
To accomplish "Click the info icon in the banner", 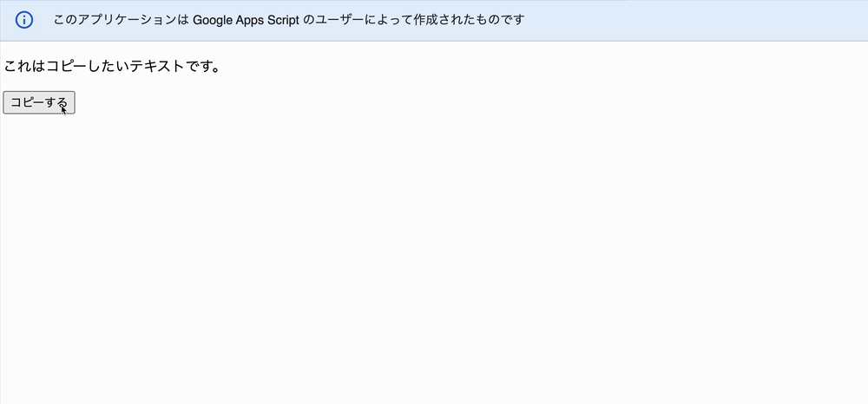I will (x=24, y=20).
